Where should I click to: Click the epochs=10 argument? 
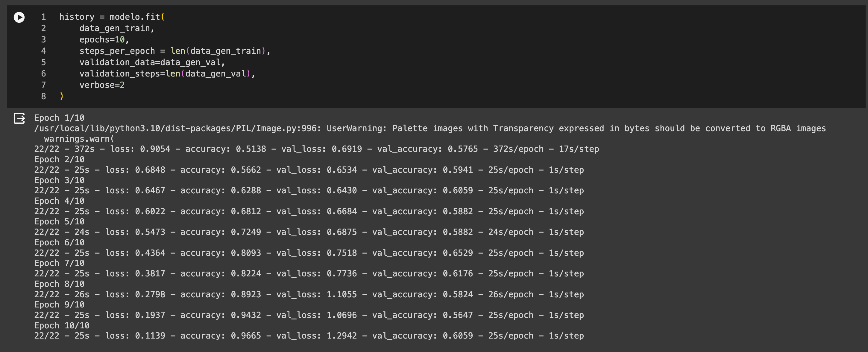(x=104, y=40)
